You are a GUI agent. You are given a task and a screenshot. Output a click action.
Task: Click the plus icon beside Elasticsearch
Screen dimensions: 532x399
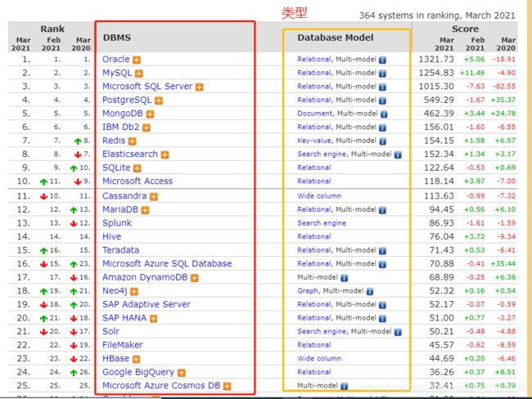(x=165, y=155)
